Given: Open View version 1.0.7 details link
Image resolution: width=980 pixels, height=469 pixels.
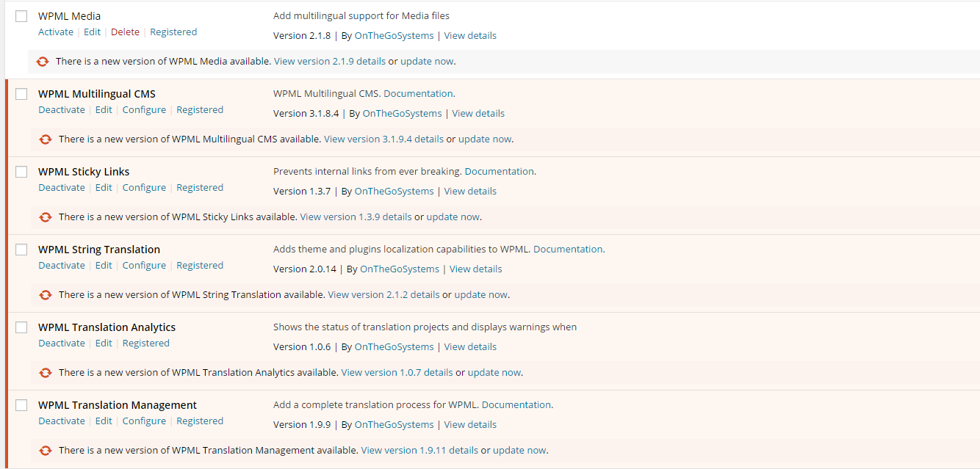Looking at the screenshot, I should tap(397, 373).
